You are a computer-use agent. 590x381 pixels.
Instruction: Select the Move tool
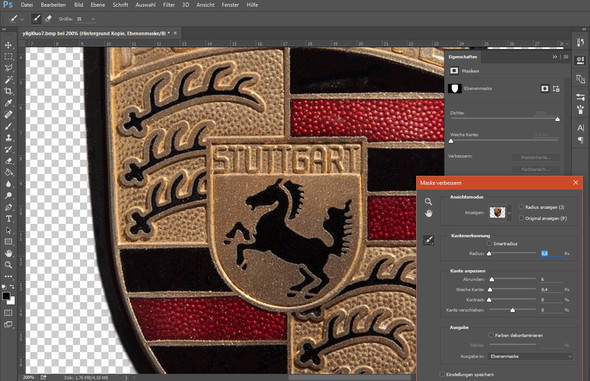click(8, 45)
